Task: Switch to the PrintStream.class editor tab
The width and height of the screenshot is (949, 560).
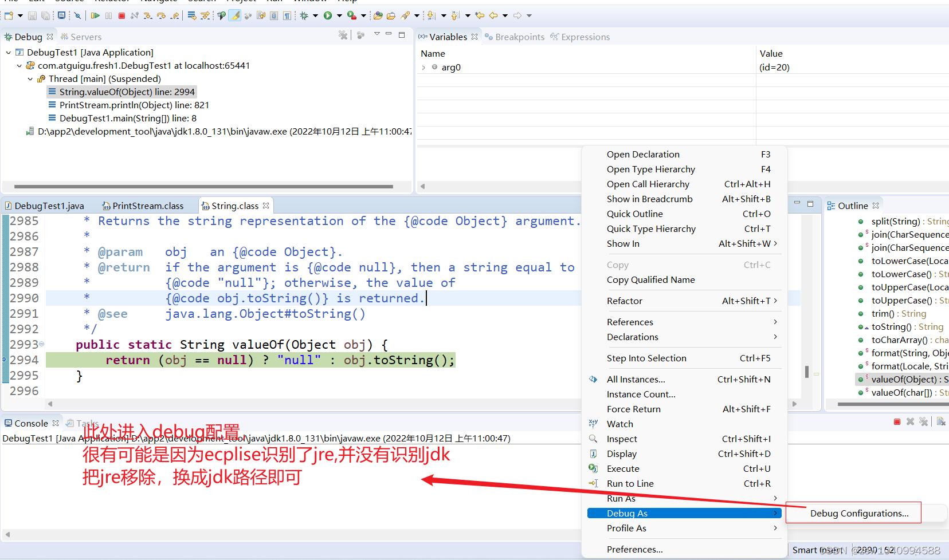Action: [x=147, y=205]
